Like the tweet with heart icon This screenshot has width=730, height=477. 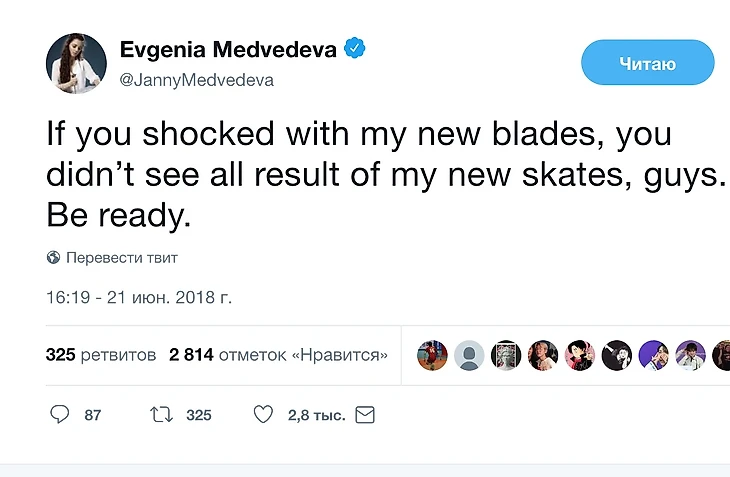coord(262,414)
